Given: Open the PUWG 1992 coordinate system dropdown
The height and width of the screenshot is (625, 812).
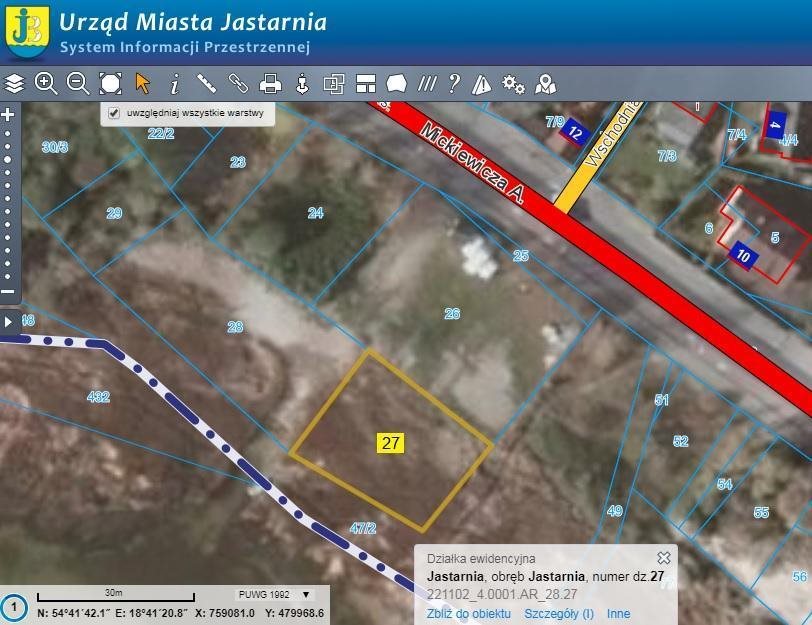Looking at the screenshot, I should [274, 594].
